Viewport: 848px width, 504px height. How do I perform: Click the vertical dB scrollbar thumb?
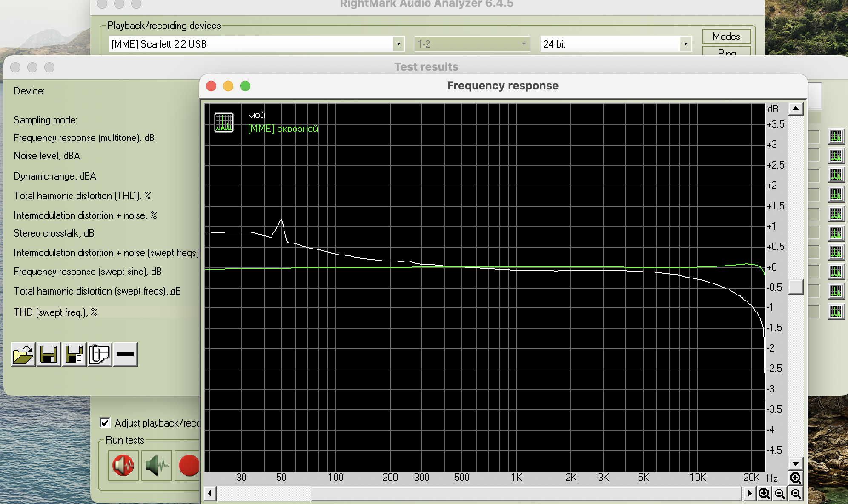pyautogui.click(x=796, y=286)
